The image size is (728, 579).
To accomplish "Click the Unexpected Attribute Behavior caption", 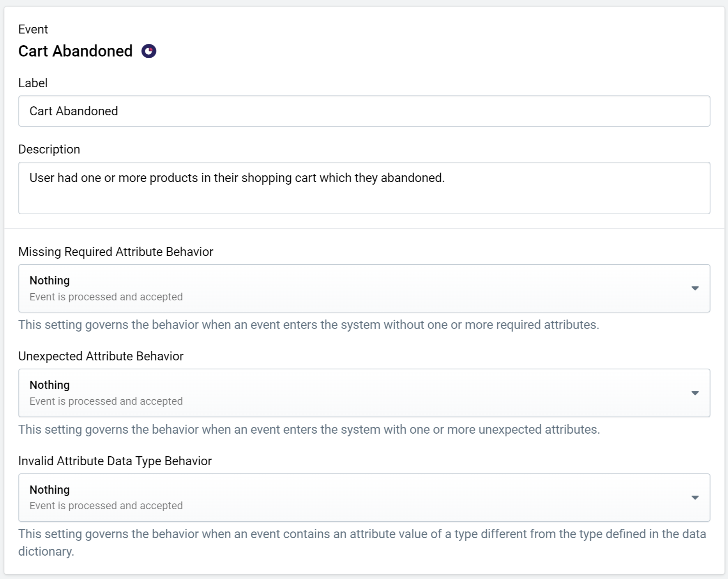I will point(101,356).
